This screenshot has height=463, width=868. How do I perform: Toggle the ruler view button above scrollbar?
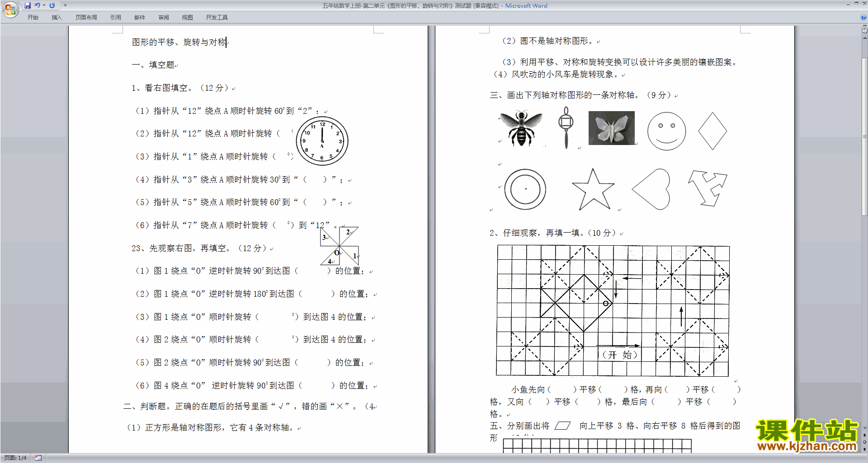[865, 31]
